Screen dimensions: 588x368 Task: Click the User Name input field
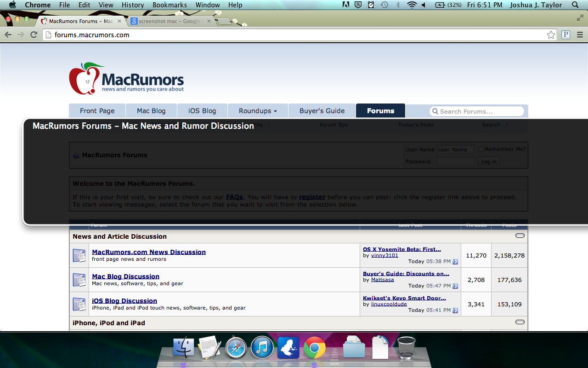click(x=455, y=149)
